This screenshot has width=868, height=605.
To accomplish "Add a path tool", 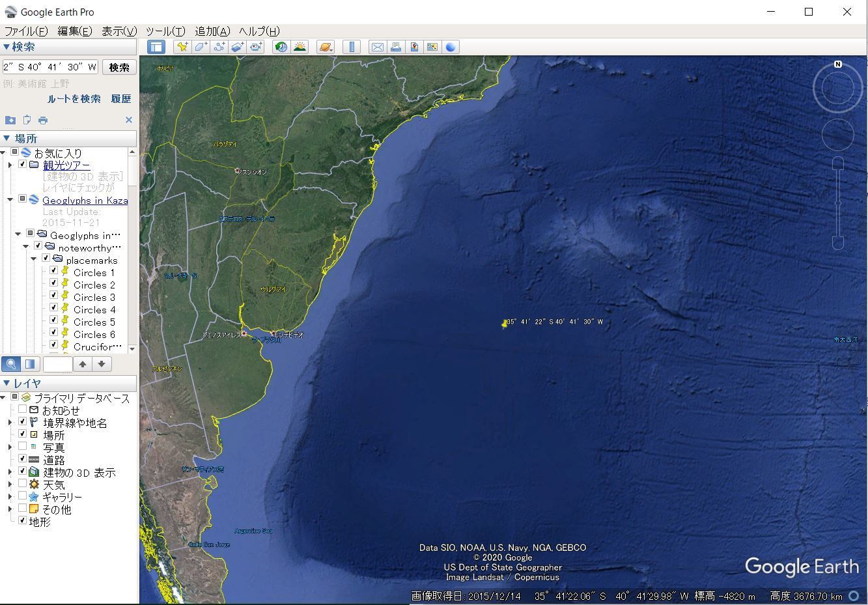I will coord(219,47).
